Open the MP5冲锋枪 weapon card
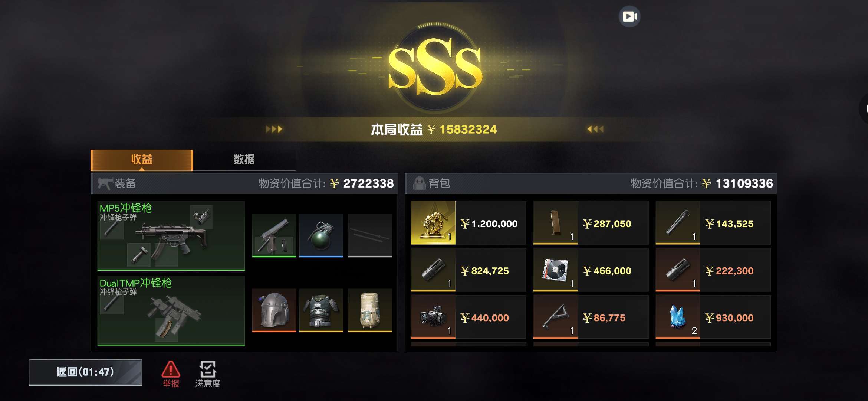Screen dimensions: 868x401 (x=171, y=236)
